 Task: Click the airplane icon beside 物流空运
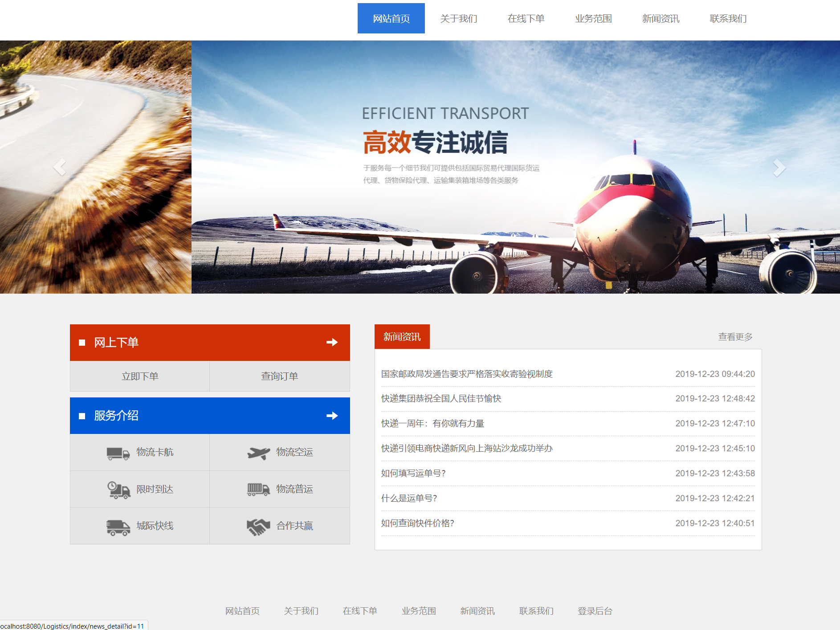pos(258,453)
